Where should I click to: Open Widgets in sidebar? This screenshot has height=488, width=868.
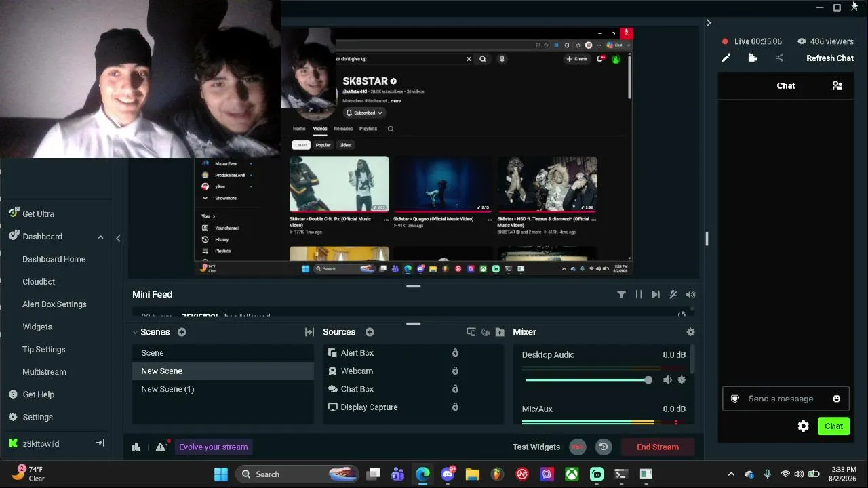coord(37,327)
